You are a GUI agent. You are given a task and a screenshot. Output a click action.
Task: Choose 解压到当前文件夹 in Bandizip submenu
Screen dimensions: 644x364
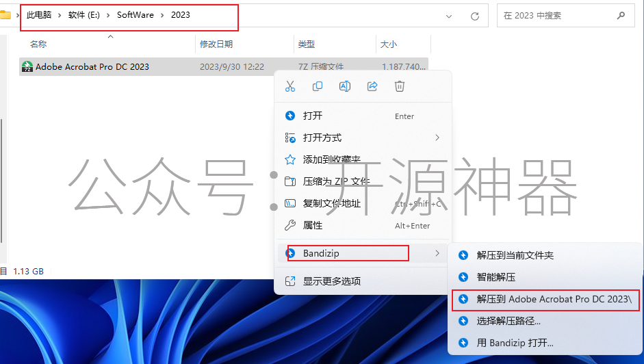545,255
